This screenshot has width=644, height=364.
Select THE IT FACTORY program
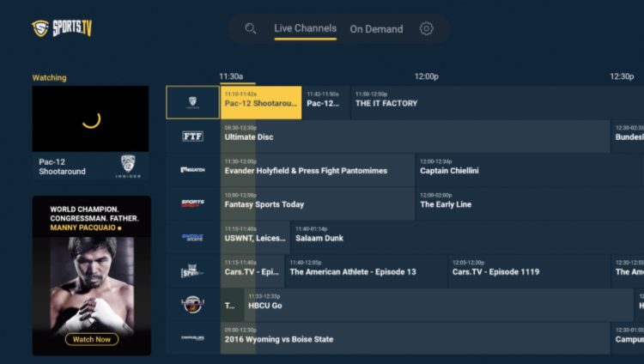pos(497,103)
